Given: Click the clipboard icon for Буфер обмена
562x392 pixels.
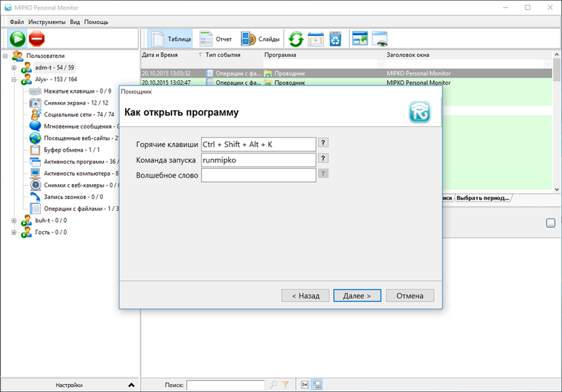Looking at the screenshot, I should pos(35,150).
